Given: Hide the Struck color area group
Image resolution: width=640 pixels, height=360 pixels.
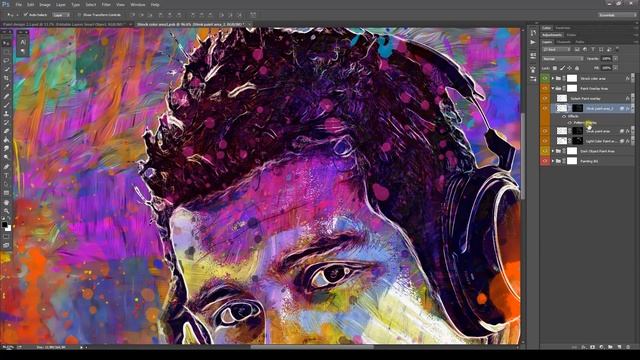Looking at the screenshot, I should [545, 78].
